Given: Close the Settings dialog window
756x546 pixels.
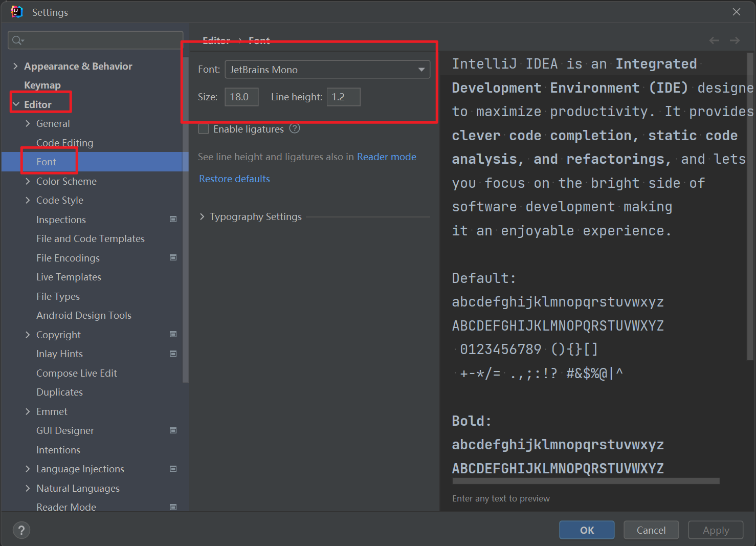Looking at the screenshot, I should click(737, 12).
